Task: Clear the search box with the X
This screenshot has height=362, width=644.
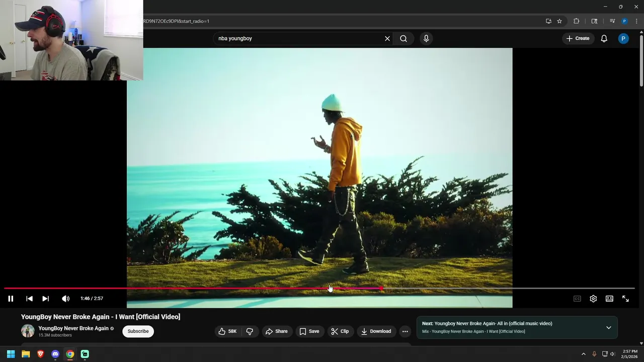Action: tap(387, 38)
